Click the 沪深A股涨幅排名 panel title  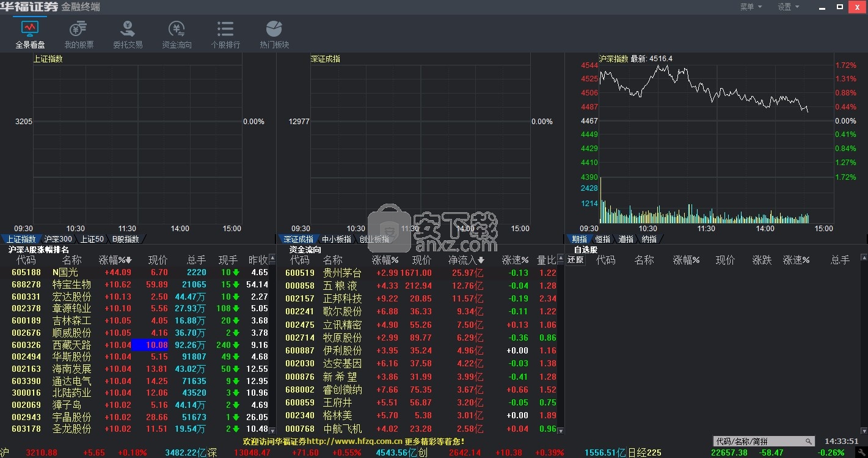click(x=38, y=249)
